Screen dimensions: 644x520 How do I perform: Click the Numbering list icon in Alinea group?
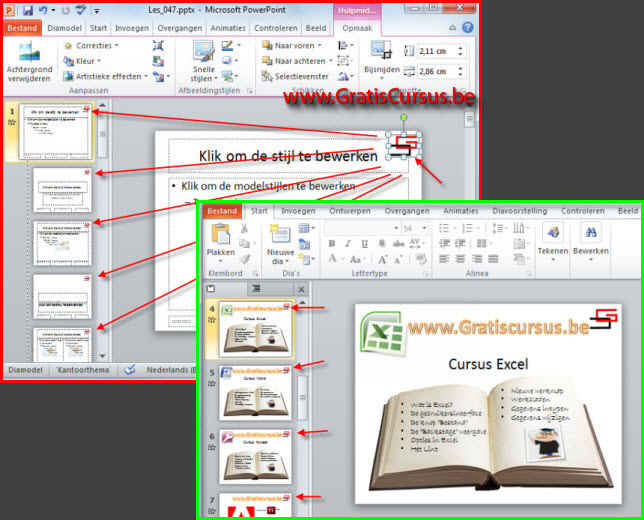467,228
